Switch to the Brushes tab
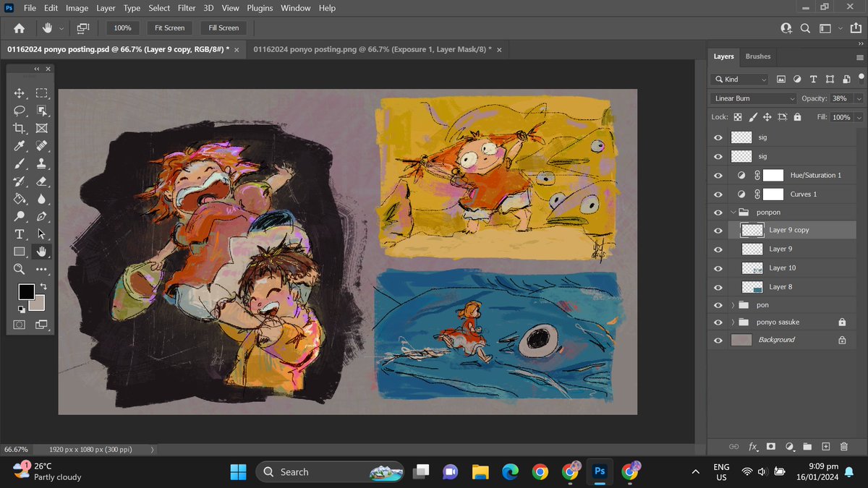 758,56
